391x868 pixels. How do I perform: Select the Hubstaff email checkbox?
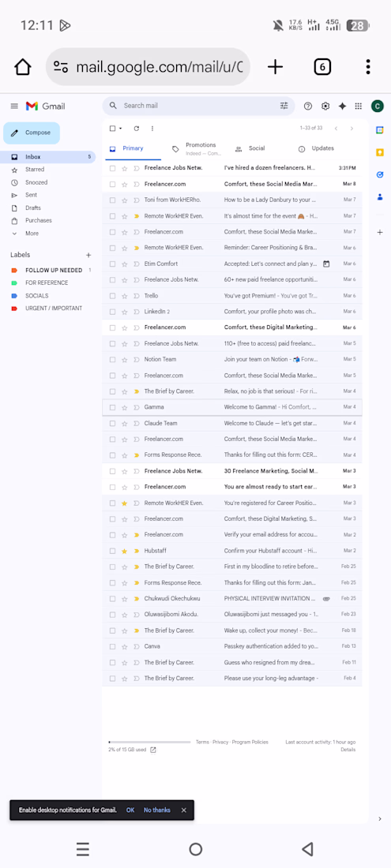(x=112, y=551)
